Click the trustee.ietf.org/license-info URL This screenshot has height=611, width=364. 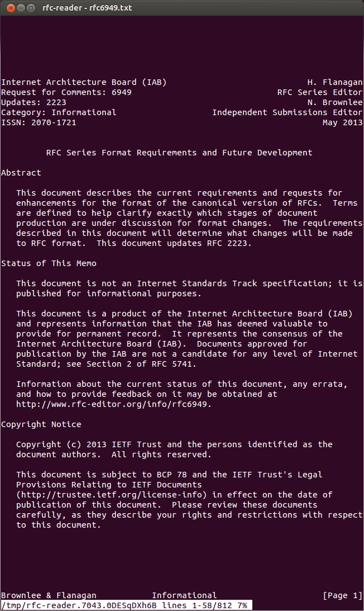(x=112, y=495)
